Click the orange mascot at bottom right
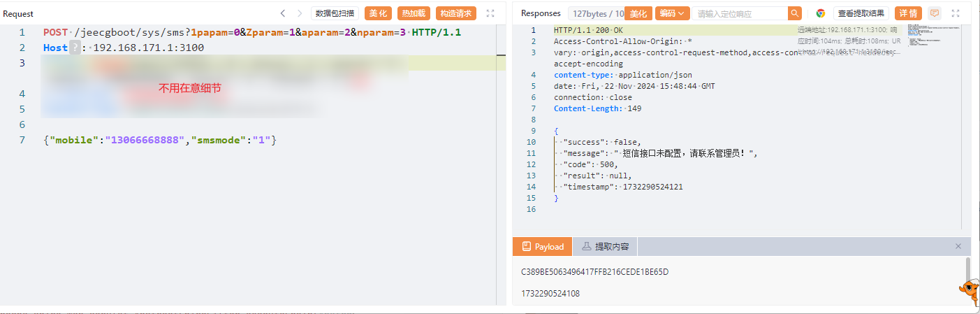This screenshot has height=314, width=980. [970, 292]
